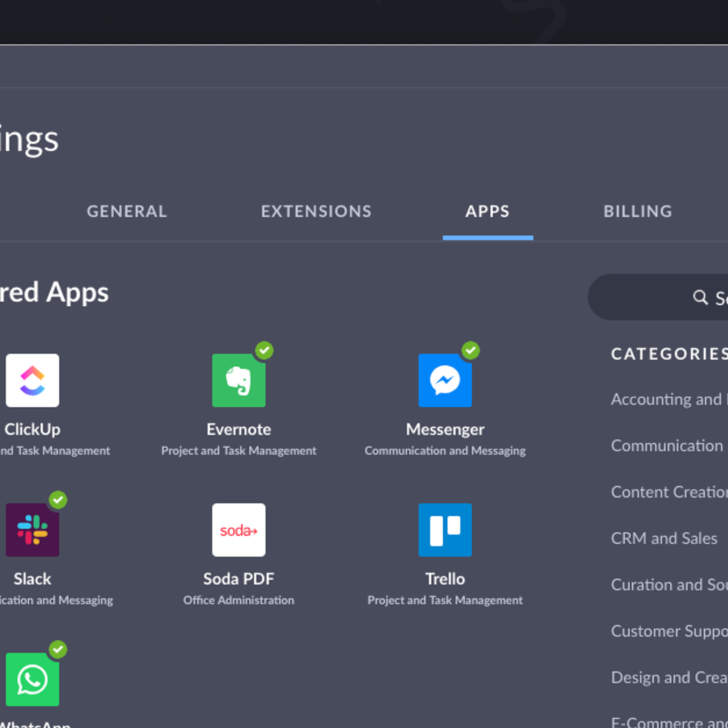Viewport: 728px width, 728px height.
Task: Open the Evernote app icon
Action: [239, 380]
